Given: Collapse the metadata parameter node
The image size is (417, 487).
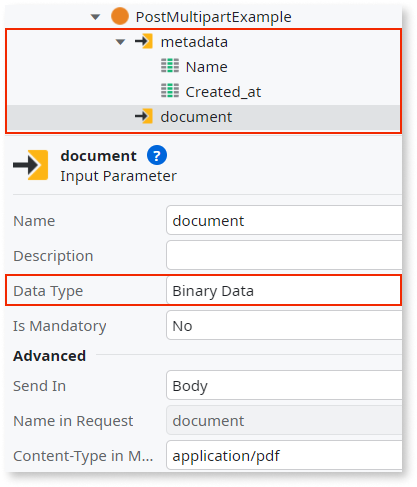Looking at the screenshot, I should point(120,42).
